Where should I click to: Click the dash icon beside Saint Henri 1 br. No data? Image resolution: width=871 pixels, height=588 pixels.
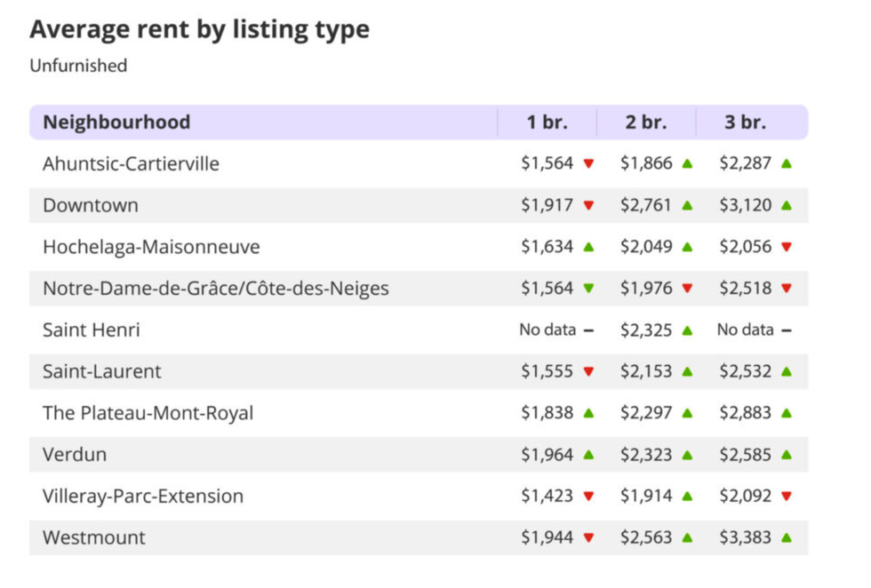click(588, 330)
